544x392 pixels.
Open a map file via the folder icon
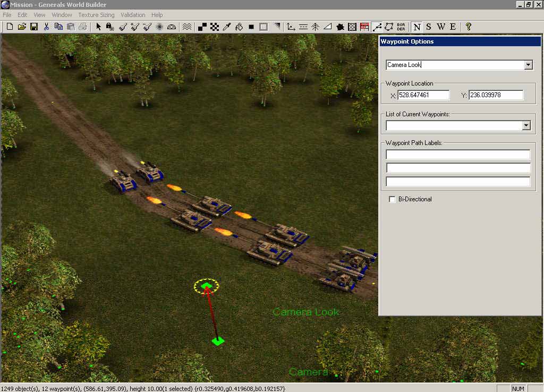(22, 27)
